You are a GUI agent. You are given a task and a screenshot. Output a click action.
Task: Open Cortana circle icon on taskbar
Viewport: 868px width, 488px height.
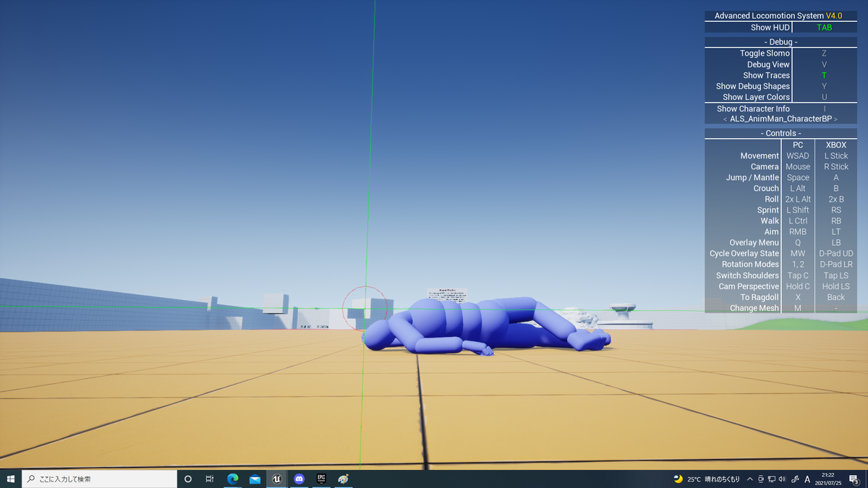188,479
